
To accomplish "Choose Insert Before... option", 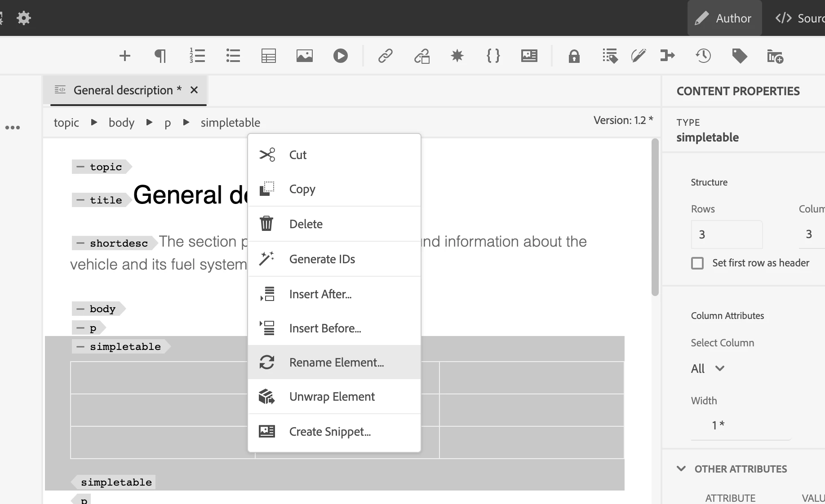I will [334, 328].
